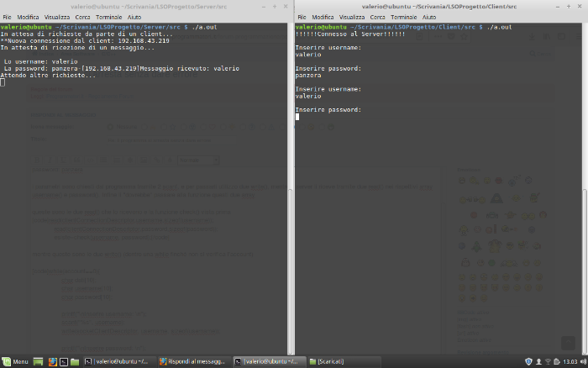The image size is (588, 368).
Task: Switch to the Scaricati taskbar window
Action: [328, 361]
